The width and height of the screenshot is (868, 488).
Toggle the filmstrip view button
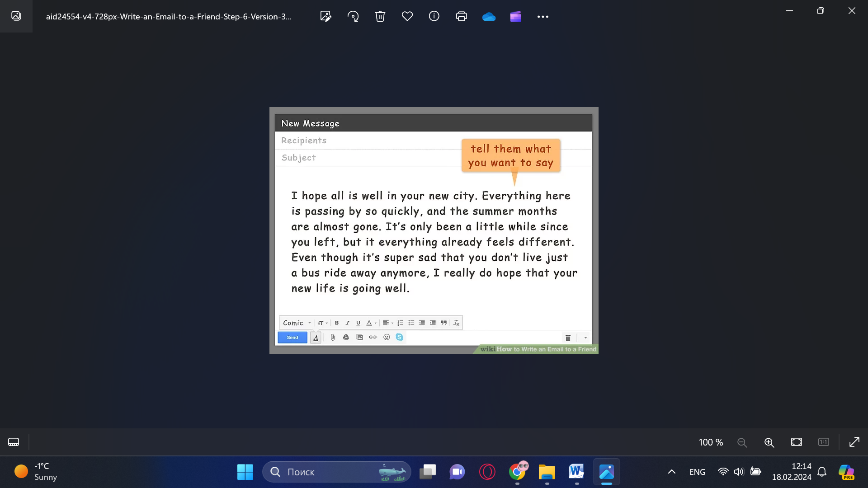[x=14, y=442]
